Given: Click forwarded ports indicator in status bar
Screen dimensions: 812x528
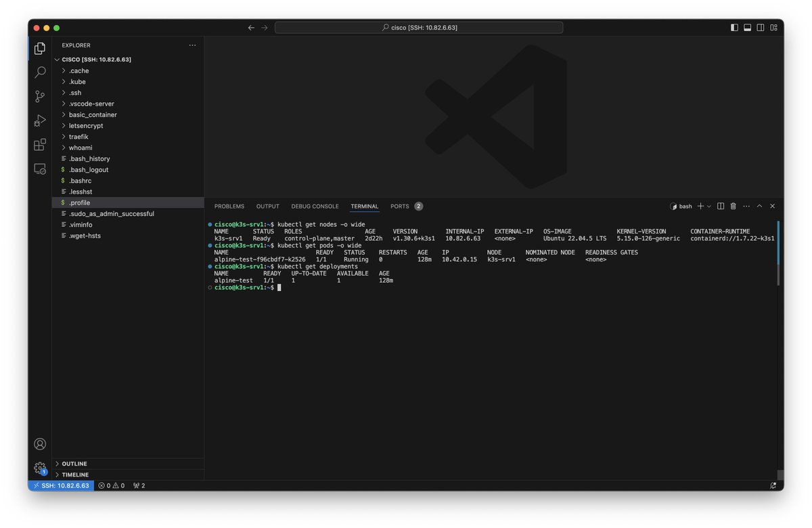Looking at the screenshot, I should 139,485.
